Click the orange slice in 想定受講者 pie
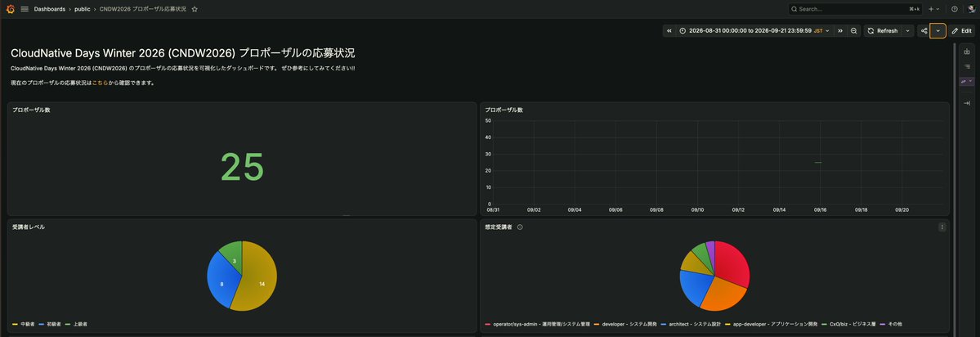The width and height of the screenshot is (980, 337). tap(722, 296)
